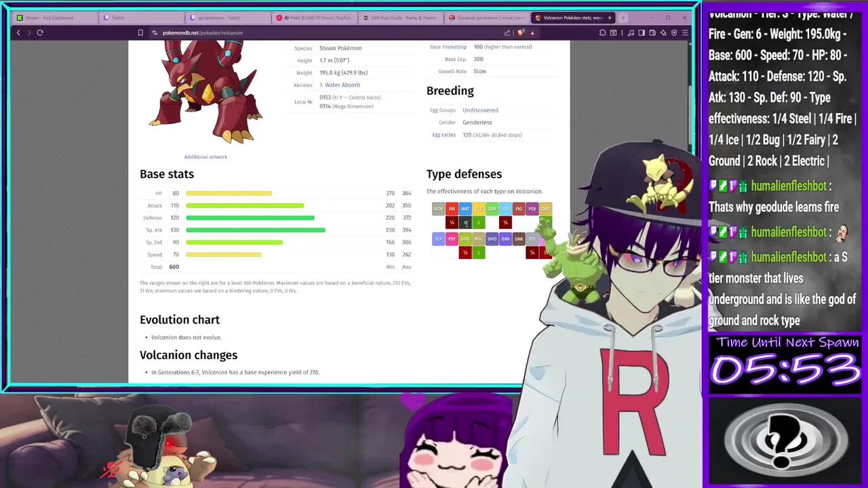The image size is (868, 488).
Task: Click the Volcanion artwork image
Action: pos(205,91)
